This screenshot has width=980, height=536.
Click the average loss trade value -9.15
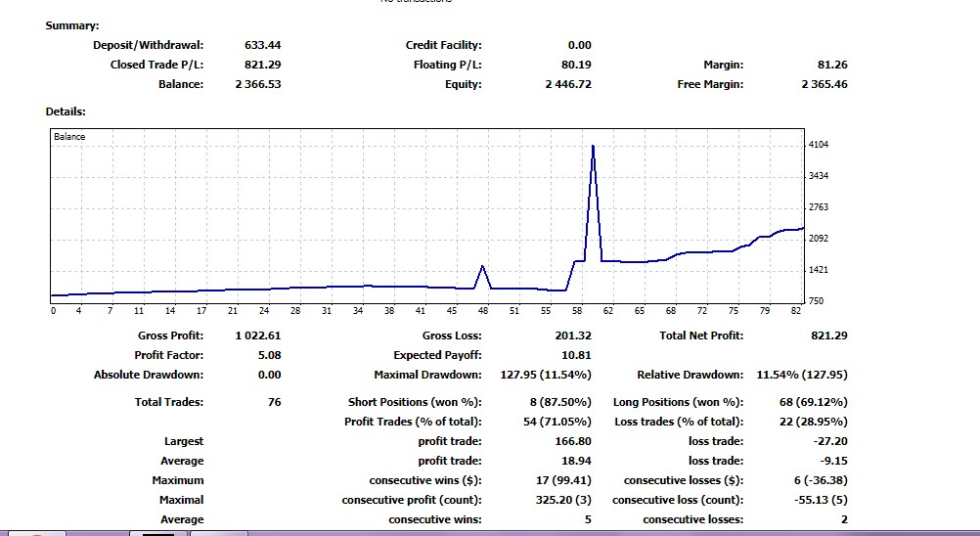coord(833,461)
